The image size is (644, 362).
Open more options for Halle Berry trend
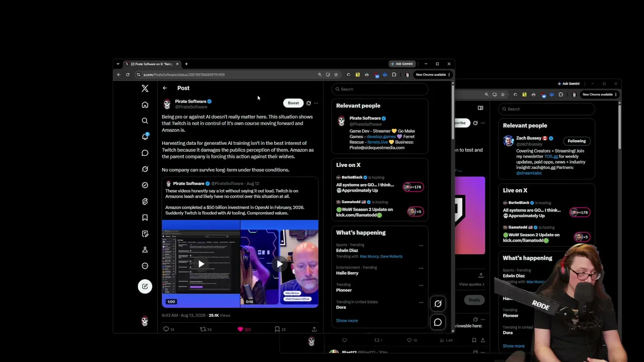coord(421,268)
